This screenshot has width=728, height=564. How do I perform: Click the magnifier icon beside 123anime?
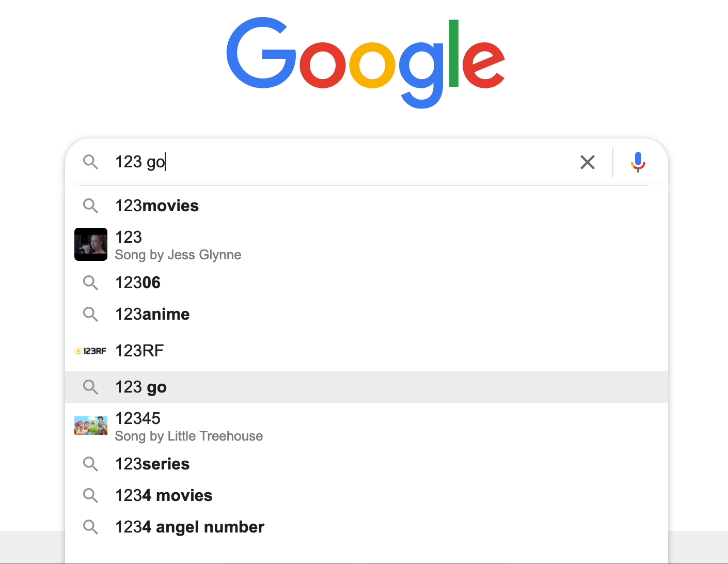[x=90, y=314]
